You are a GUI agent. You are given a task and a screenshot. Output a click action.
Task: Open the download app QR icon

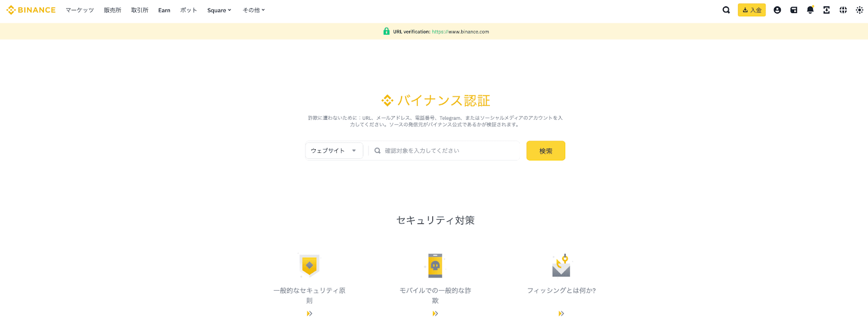point(827,10)
